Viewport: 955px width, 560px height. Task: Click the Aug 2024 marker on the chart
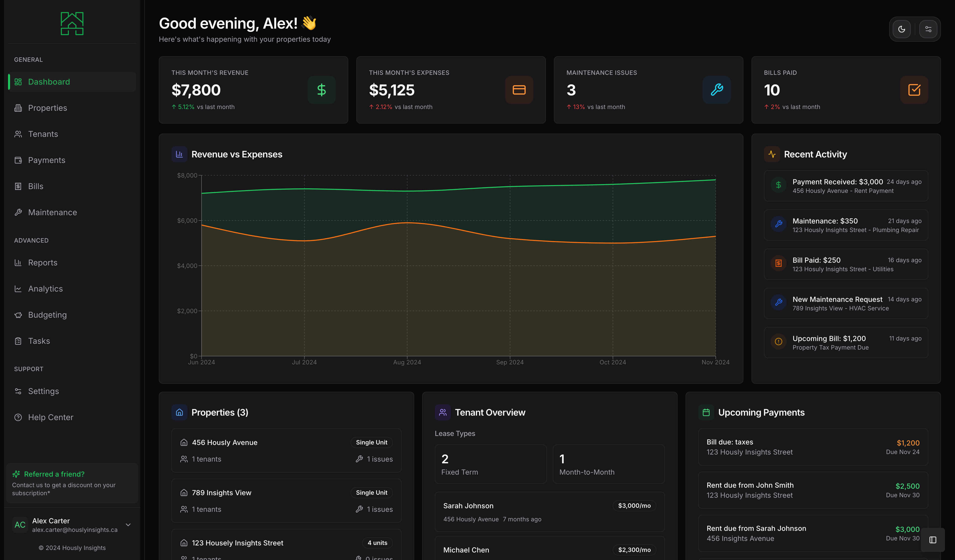pos(407,362)
